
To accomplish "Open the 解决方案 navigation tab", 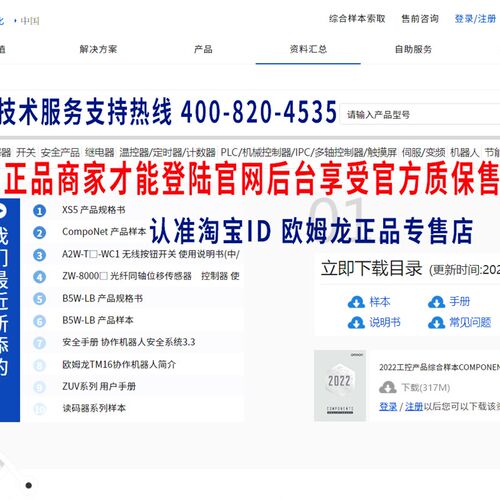I will [x=98, y=49].
